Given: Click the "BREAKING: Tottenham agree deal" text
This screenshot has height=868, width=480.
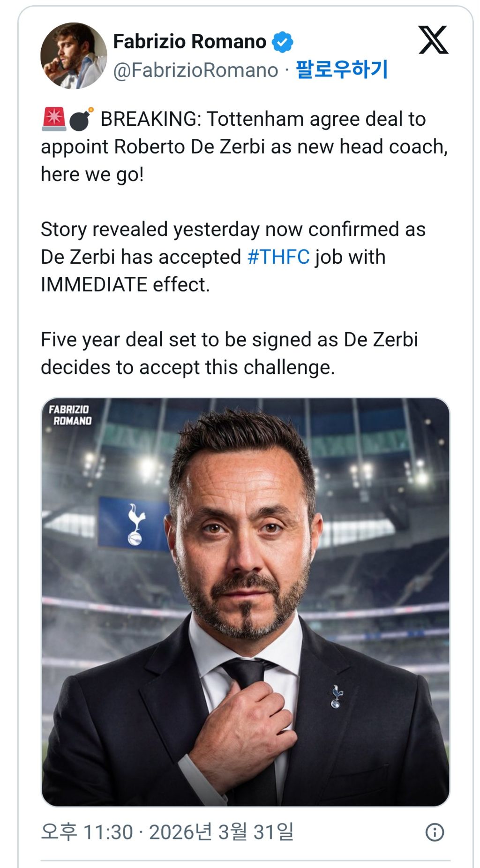Looking at the screenshot, I should click(x=262, y=119).
